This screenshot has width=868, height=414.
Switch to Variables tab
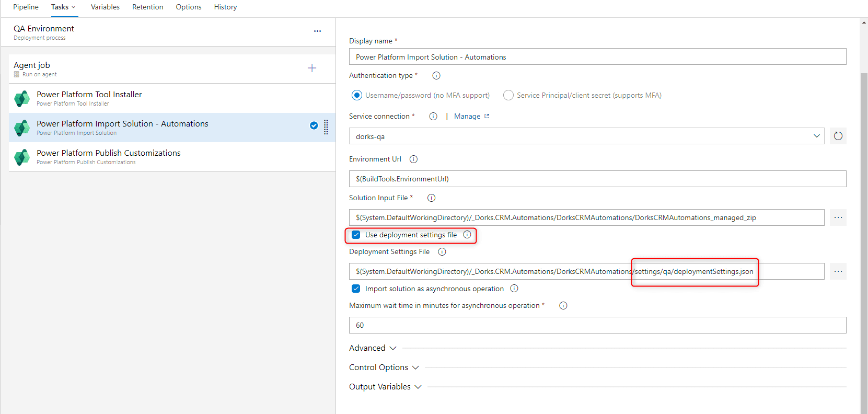pyautogui.click(x=105, y=7)
